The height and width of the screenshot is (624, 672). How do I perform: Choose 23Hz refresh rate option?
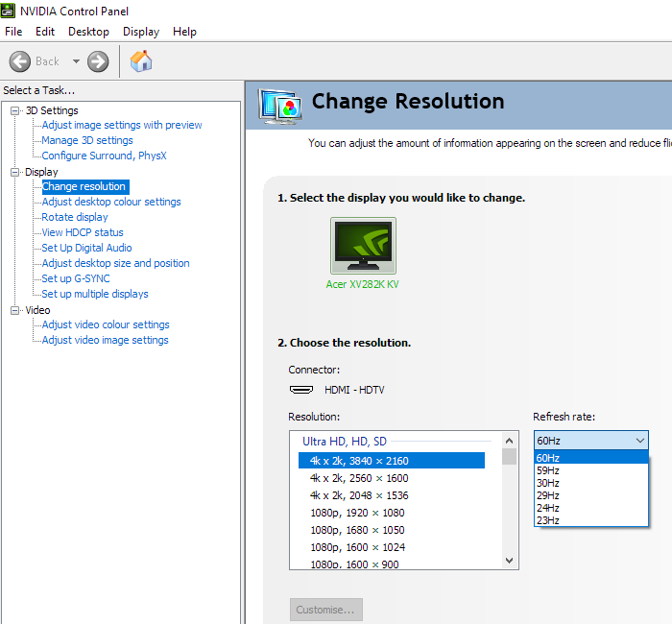591,520
